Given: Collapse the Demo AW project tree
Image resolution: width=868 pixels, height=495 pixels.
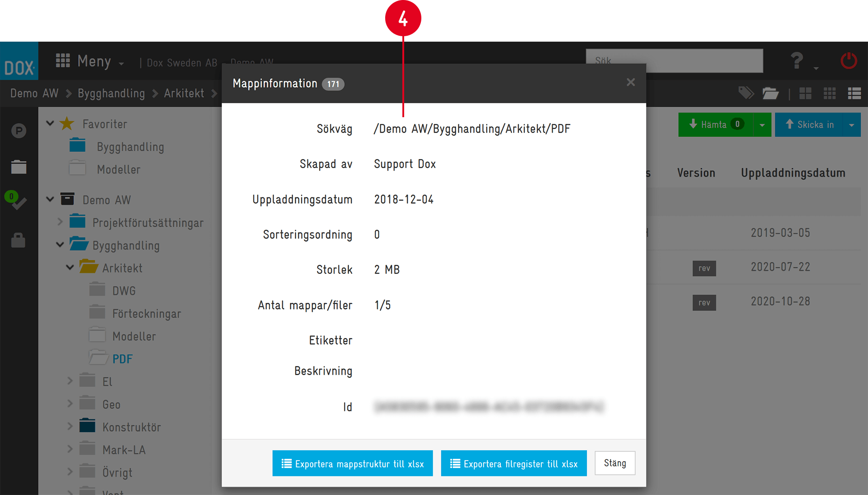Looking at the screenshot, I should [x=50, y=199].
